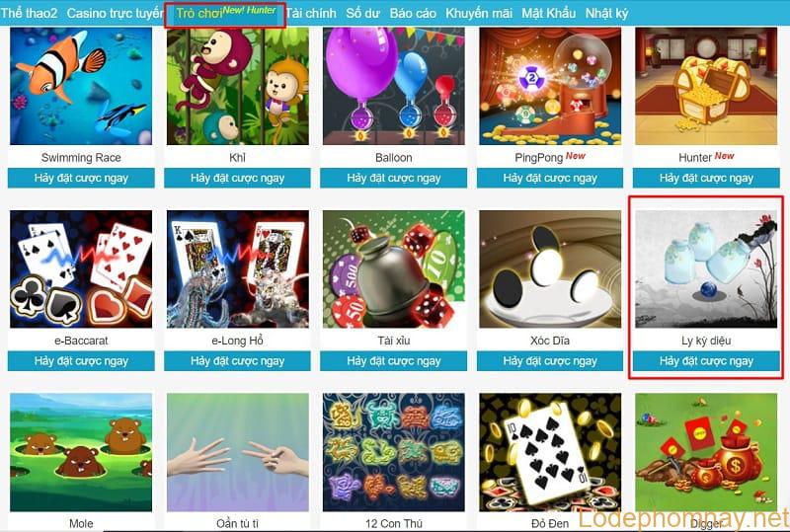790x532 pixels.
Task: Open the Oẳn tù tì hands image
Action: pos(237,452)
